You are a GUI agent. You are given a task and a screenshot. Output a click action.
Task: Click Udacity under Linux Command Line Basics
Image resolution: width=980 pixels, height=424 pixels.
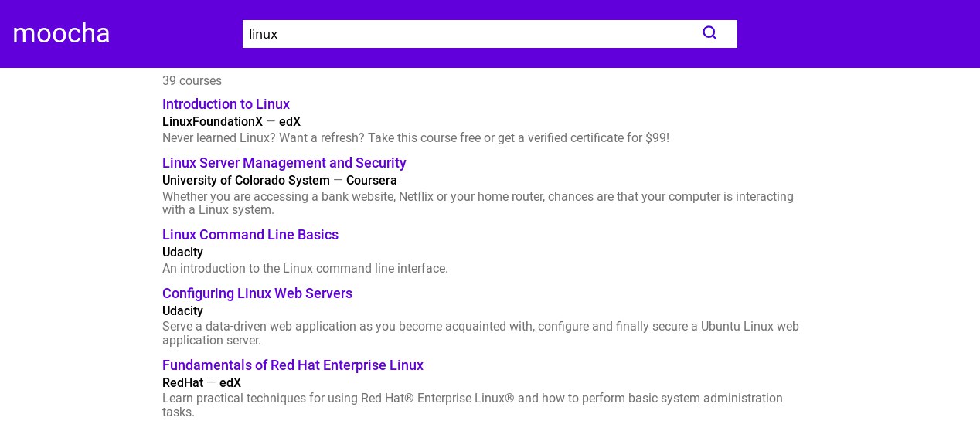(182, 253)
